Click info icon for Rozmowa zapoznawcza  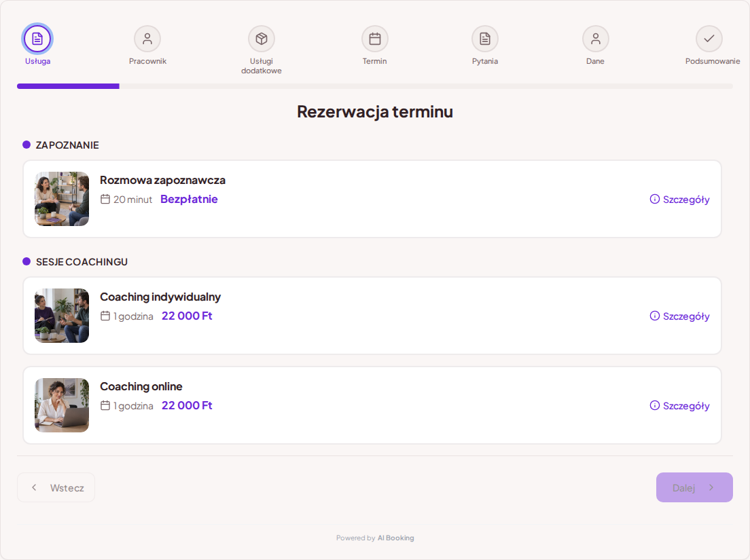654,200
